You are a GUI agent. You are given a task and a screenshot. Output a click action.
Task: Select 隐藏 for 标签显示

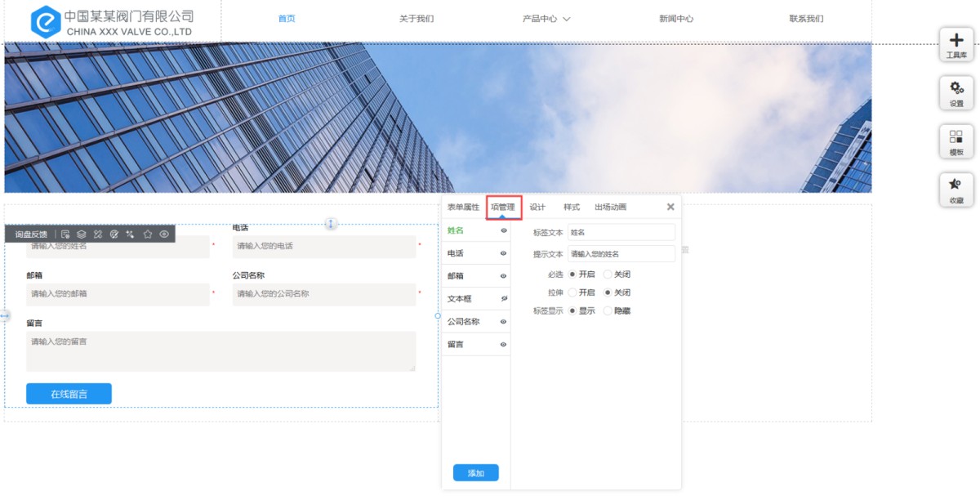608,310
